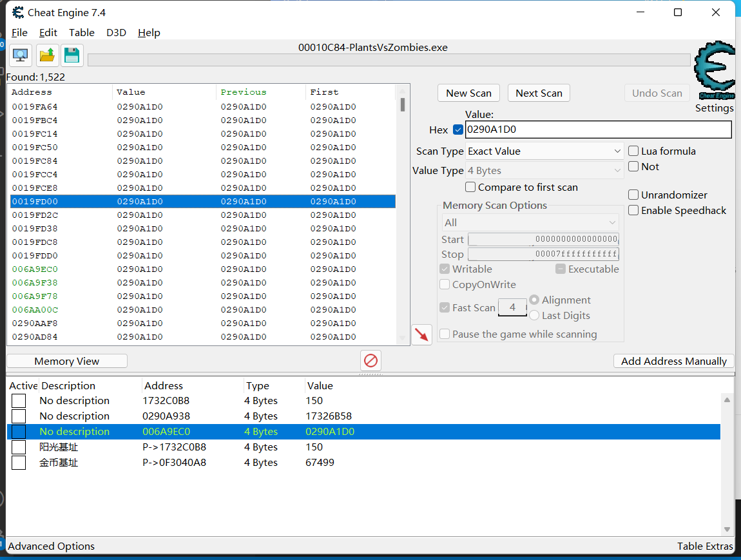This screenshot has height=560, width=741.
Task: Click the Fast Scan alignment value field
Action: (x=512, y=307)
